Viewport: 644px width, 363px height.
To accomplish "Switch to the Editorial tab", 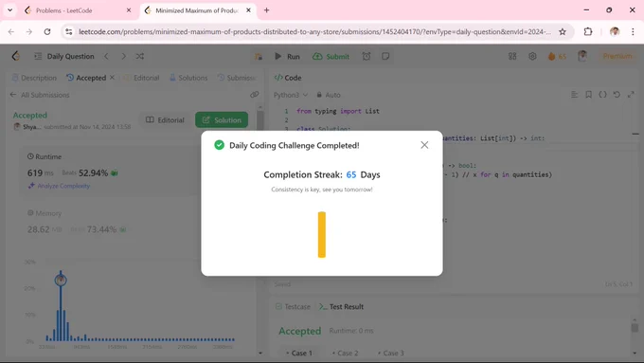I will click(x=142, y=78).
